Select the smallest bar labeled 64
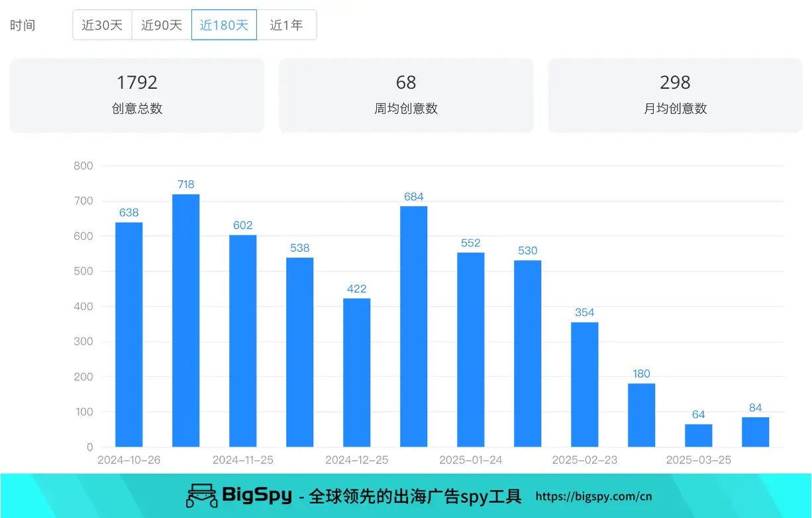The height and width of the screenshot is (518, 812). coord(698,435)
